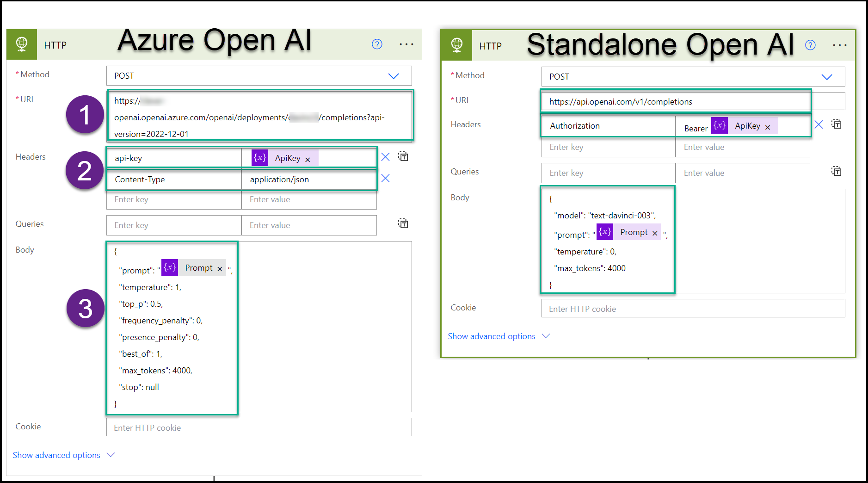The height and width of the screenshot is (483, 868).
Task: Click "stop": null line in Azure body
Action: click(139, 387)
